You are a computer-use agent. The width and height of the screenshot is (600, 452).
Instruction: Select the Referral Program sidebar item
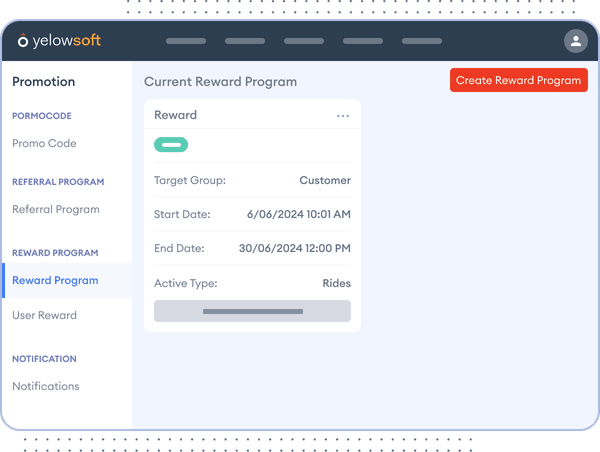click(56, 210)
